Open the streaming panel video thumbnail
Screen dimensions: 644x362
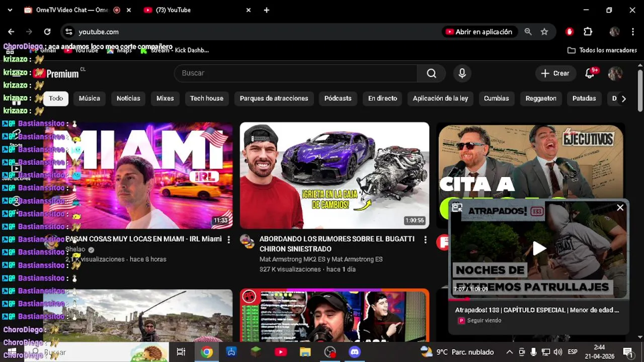pos(335,316)
